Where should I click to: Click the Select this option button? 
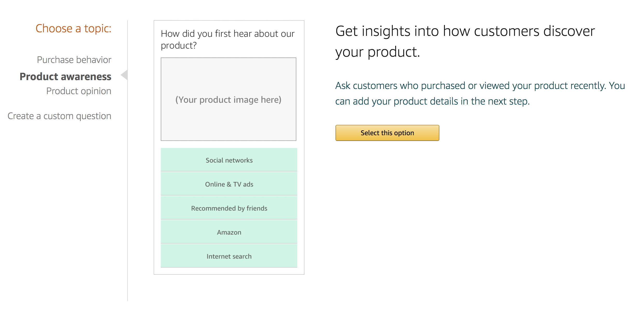click(387, 133)
